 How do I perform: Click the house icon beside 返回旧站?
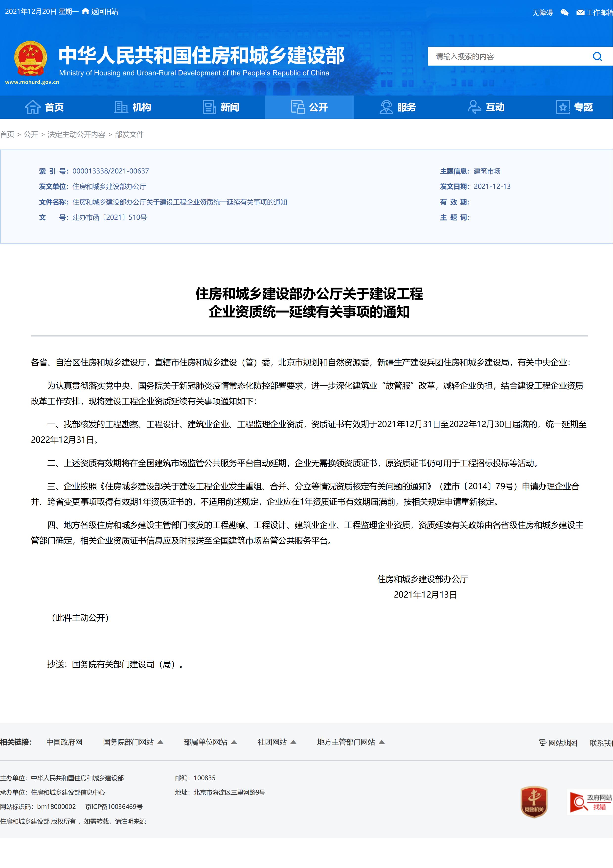tap(85, 11)
